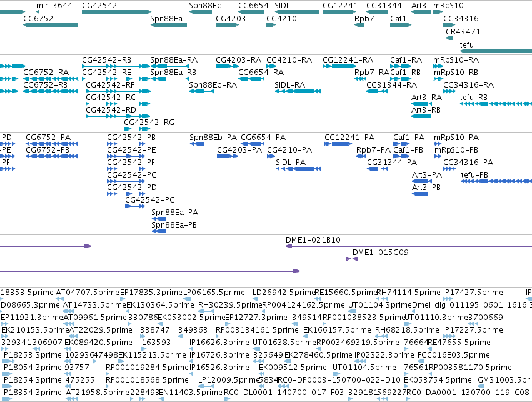Select the CG4203-PA protein label
This screenshot has height=402, width=532.
click(x=239, y=150)
